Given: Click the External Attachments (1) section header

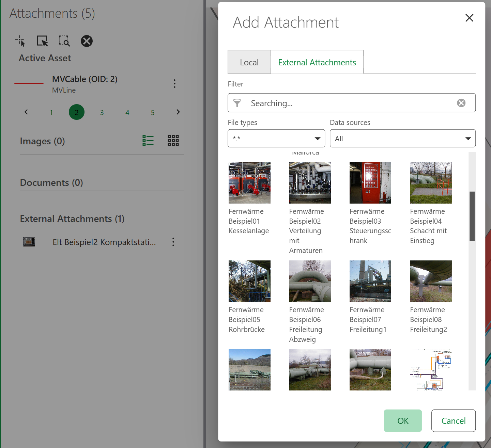Looking at the screenshot, I should pyautogui.click(x=72, y=219).
